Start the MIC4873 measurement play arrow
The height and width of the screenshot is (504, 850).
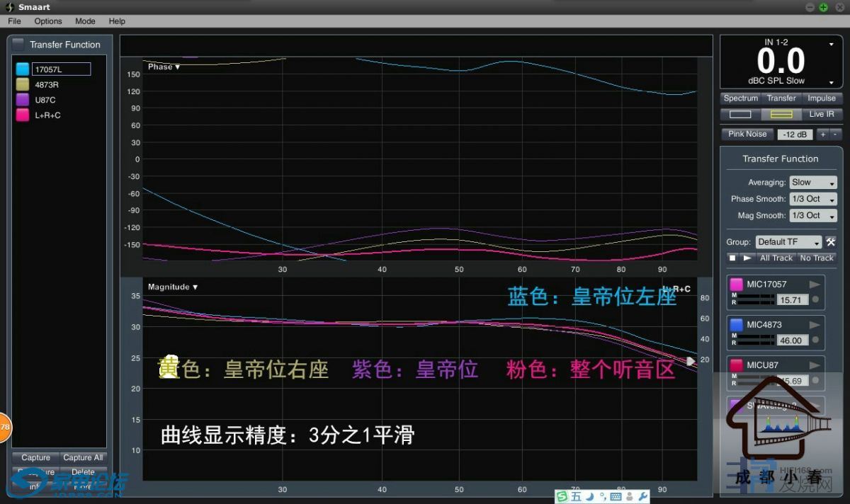[815, 325]
